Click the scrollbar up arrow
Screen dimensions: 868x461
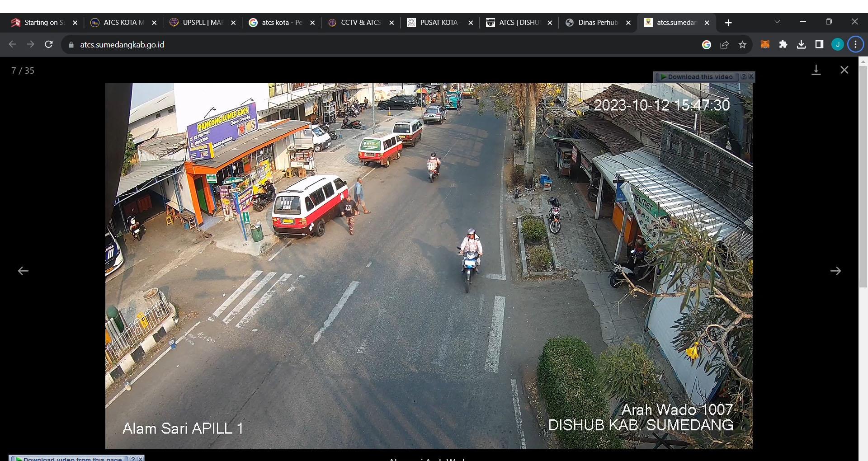pyautogui.click(x=863, y=61)
